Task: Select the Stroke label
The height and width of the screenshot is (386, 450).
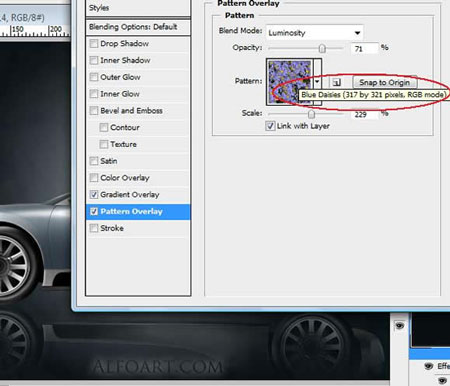Action: (112, 228)
